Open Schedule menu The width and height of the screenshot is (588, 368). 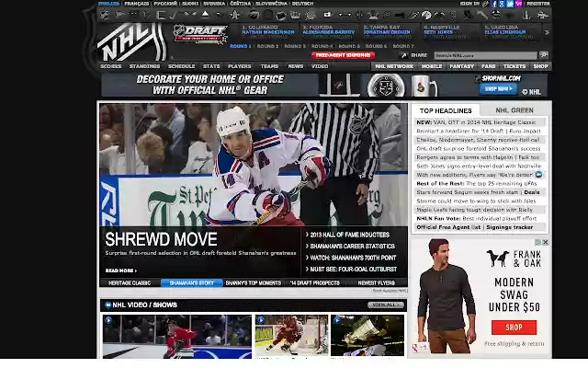click(182, 66)
